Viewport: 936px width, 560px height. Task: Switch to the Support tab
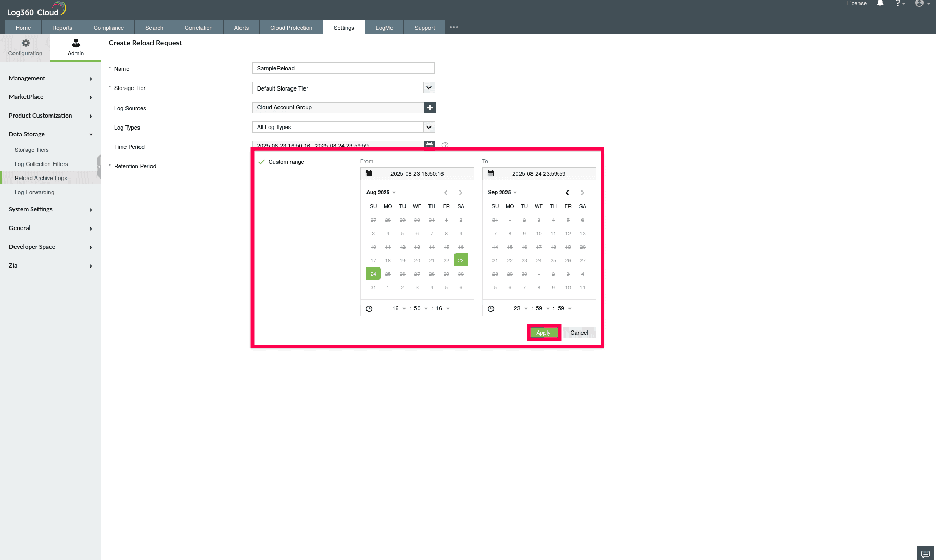click(x=425, y=28)
